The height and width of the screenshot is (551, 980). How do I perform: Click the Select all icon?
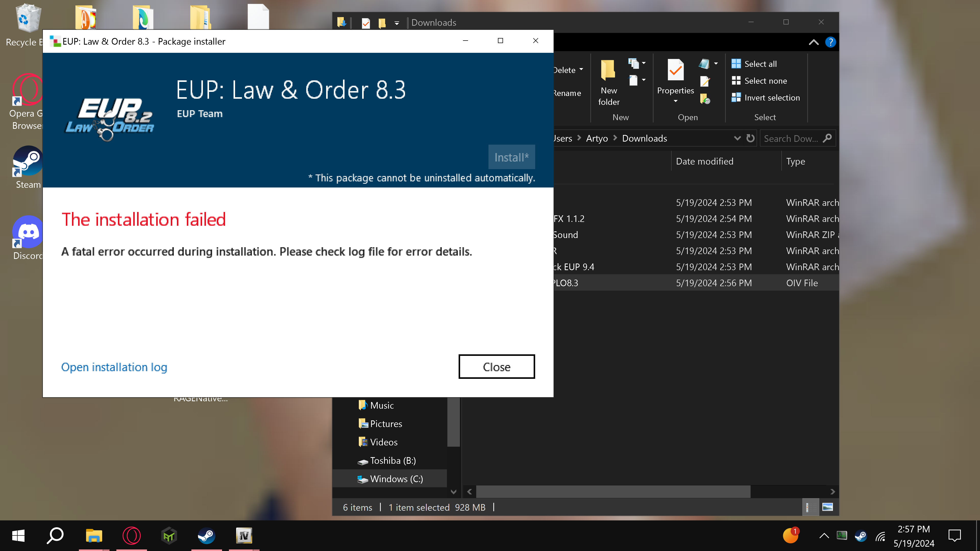coord(736,64)
